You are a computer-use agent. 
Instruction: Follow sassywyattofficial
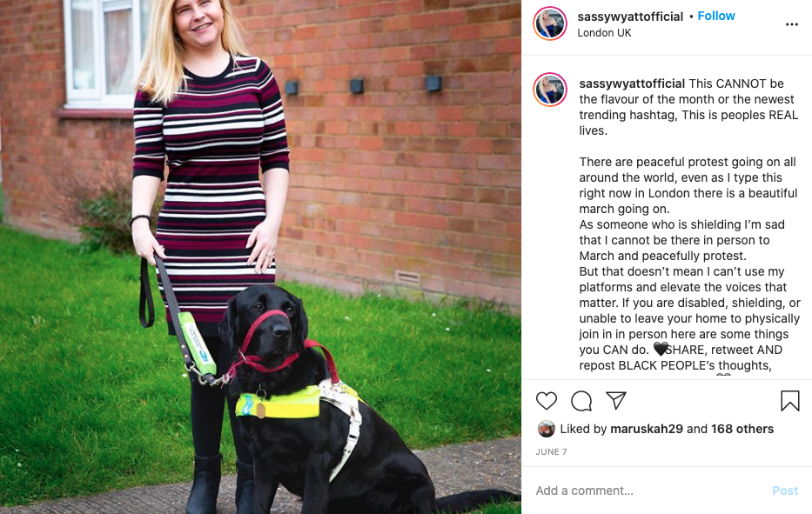click(716, 16)
